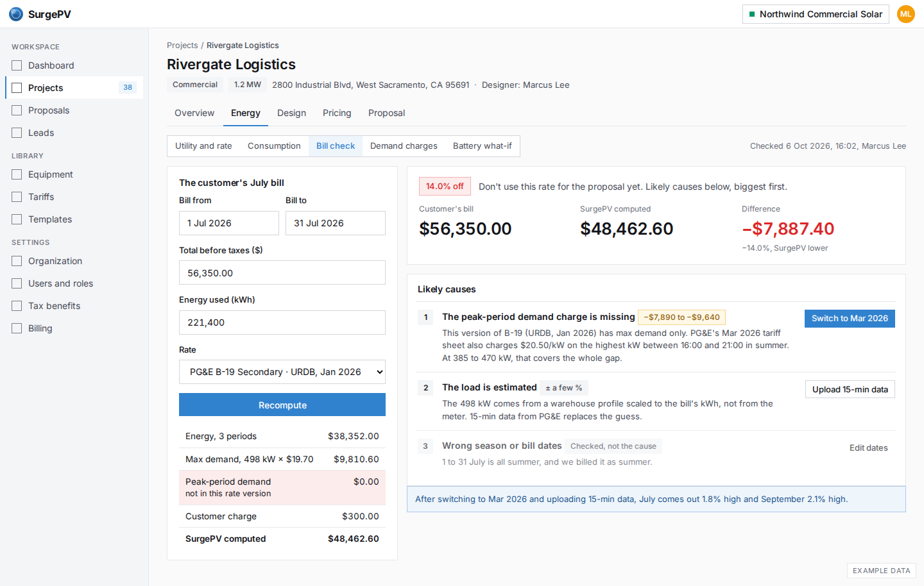Click the Tax benefits sidebar icon
The image size is (924, 586).
[x=17, y=306]
